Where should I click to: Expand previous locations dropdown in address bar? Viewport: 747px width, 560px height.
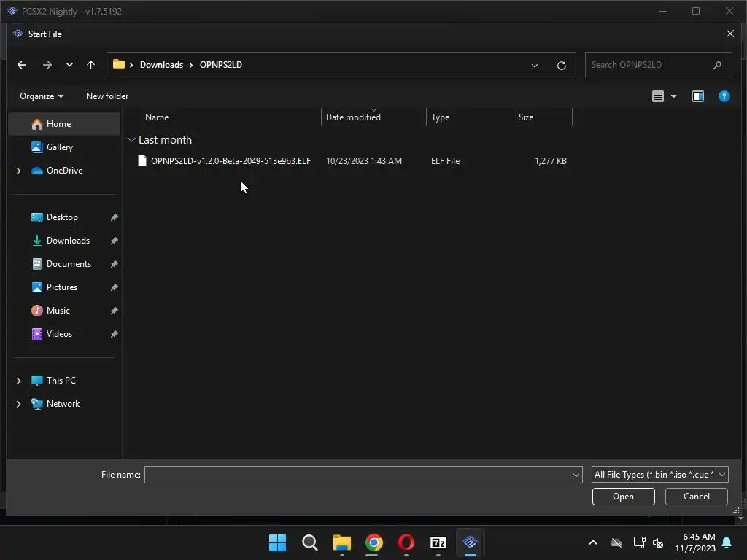point(535,65)
